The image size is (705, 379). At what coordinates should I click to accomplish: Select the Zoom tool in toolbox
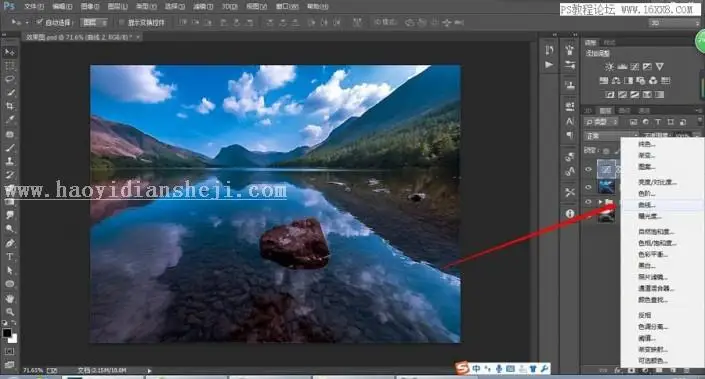point(9,312)
